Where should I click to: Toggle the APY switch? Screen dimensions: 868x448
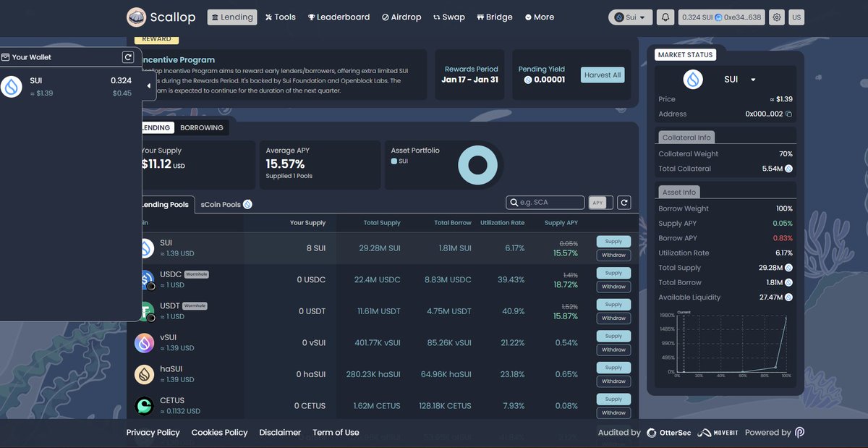tap(600, 203)
